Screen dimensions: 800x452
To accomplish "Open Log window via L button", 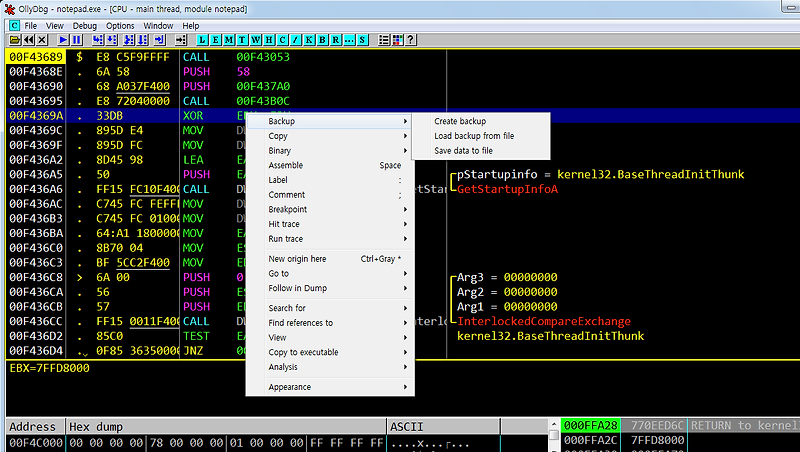I will [203, 40].
